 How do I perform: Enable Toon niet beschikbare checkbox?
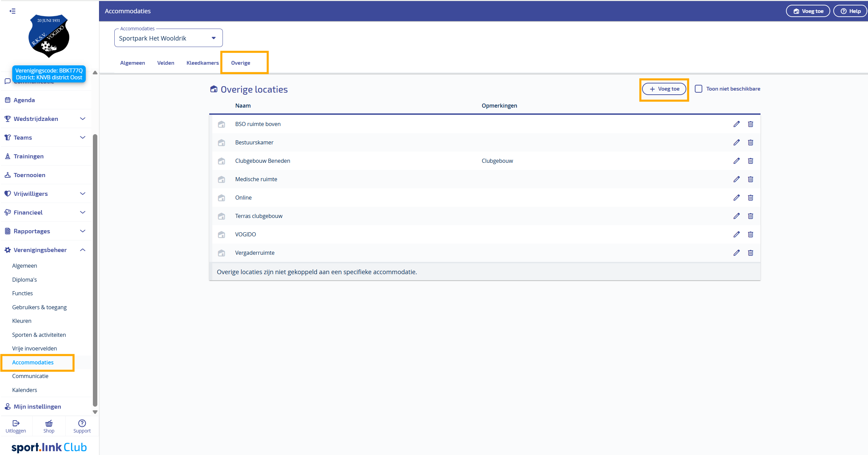pyautogui.click(x=698, y=89)
